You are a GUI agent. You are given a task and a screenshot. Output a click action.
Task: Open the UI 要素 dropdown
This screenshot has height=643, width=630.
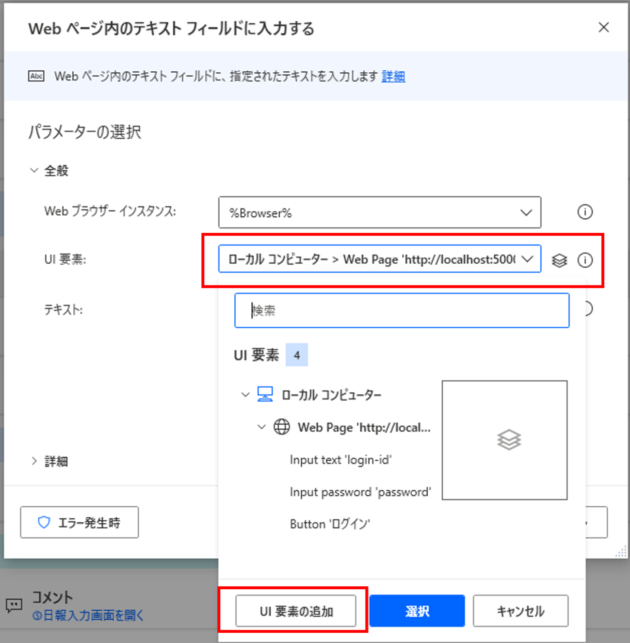pos(379,259)
